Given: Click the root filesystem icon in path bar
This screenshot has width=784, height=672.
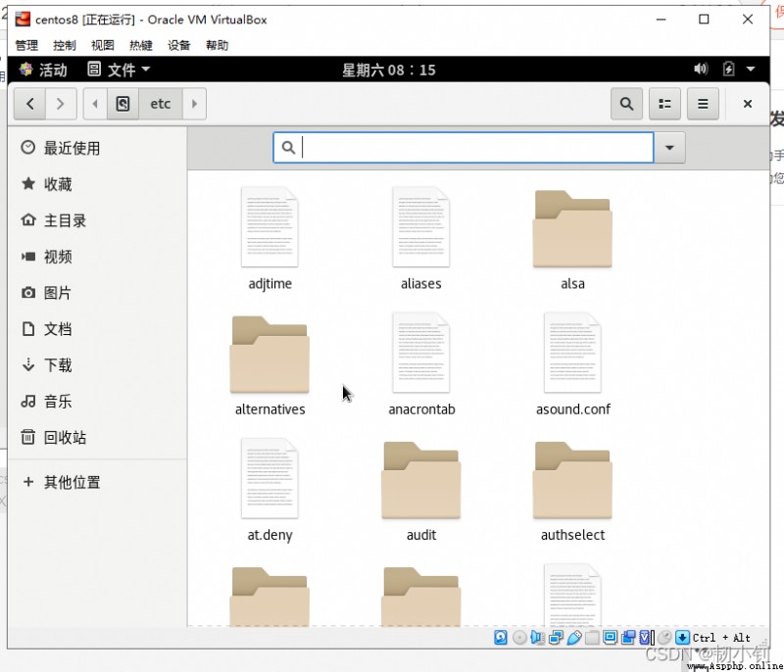Looking at the screenshot, I should [122, 104].
